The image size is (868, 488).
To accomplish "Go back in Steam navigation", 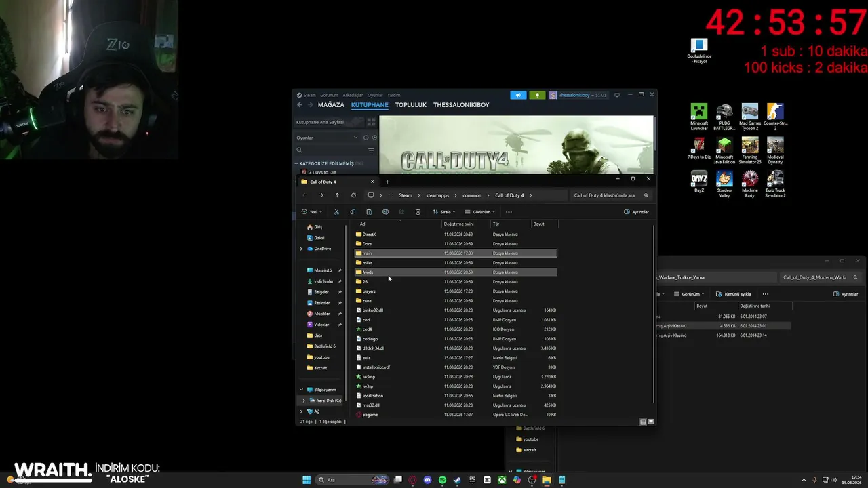I will pos(300,105).
